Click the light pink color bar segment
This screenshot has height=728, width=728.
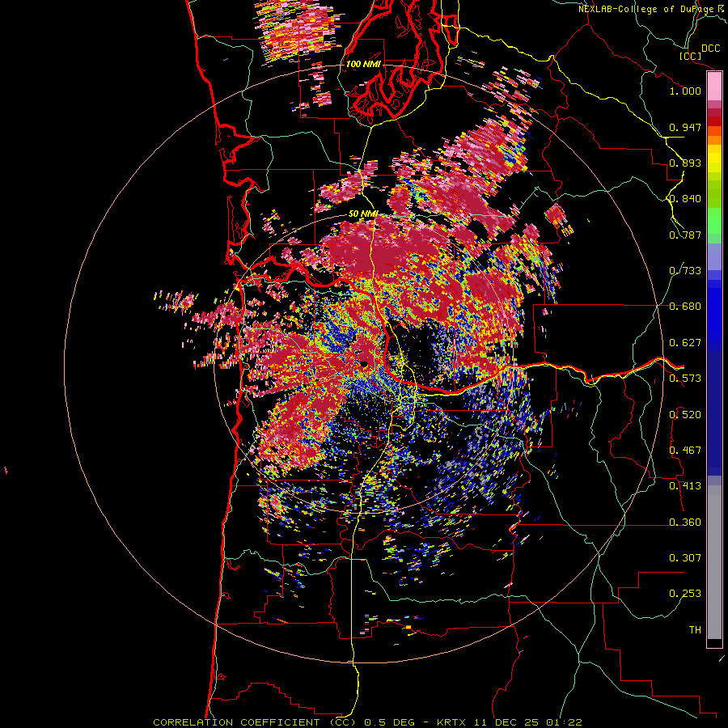714,87
